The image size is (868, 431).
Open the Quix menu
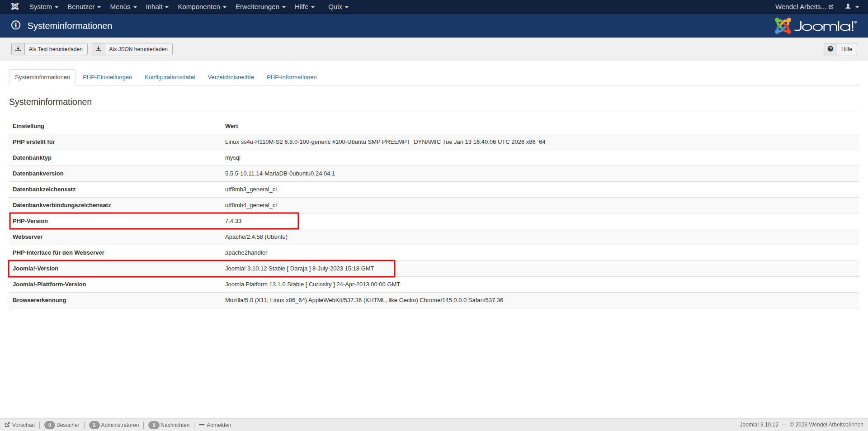pos(338,7)
